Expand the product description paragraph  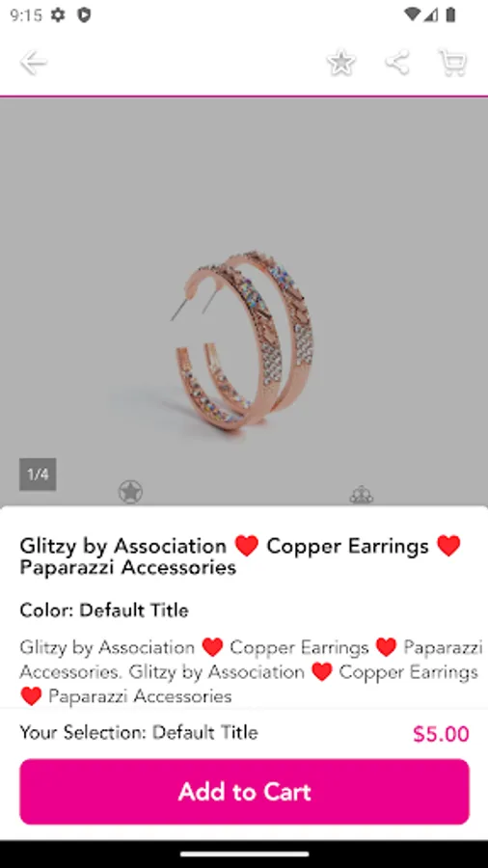[250, 671]
